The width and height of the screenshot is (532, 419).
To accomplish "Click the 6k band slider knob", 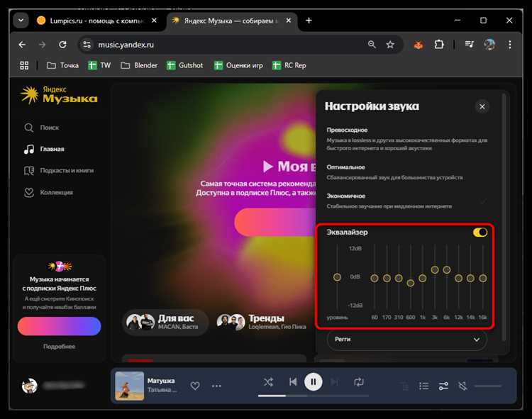I will (x=446, y=270).
